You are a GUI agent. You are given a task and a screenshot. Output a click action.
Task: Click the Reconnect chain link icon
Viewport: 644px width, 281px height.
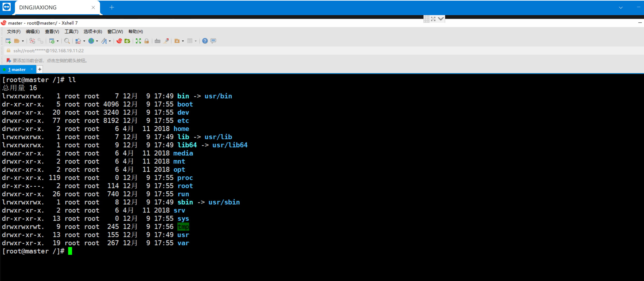point(40,41)
